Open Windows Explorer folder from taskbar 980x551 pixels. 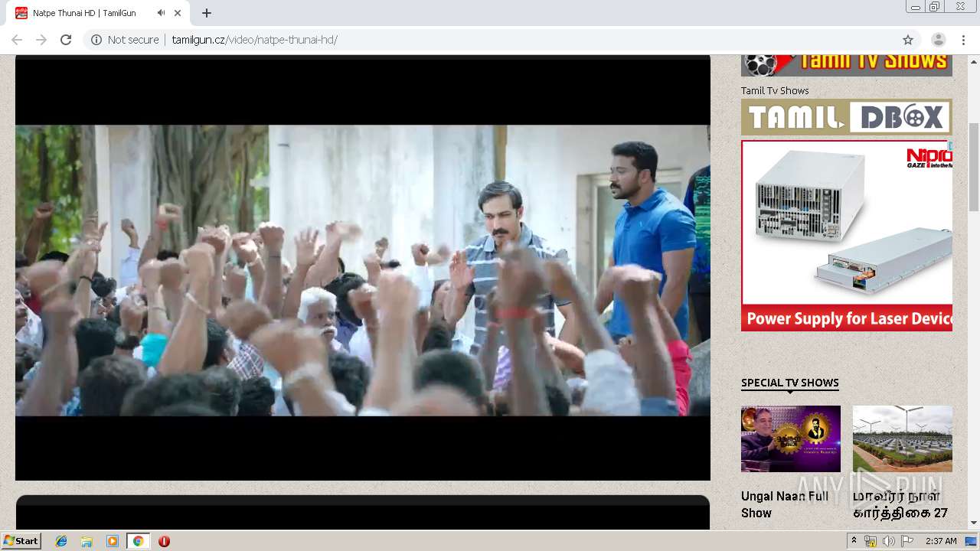click(87, 541)
